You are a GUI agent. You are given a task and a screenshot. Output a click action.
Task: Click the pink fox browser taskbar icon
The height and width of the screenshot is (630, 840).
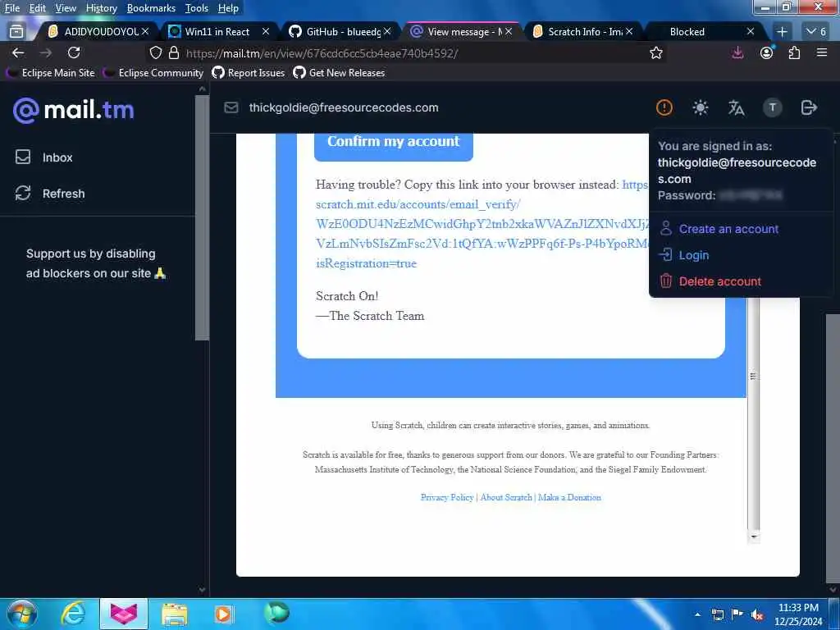point(124,614)
